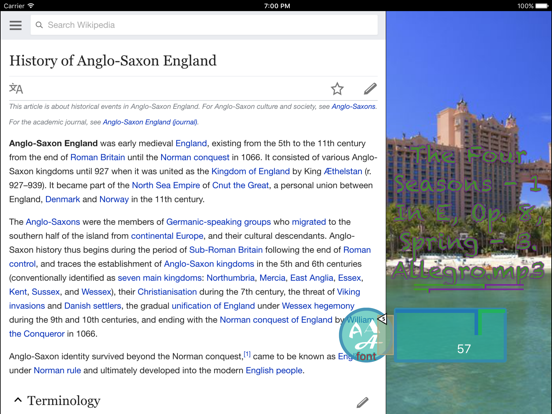
Task: Open Anglo-Saxon England (journal) link
Action: (x=150, y=122)
